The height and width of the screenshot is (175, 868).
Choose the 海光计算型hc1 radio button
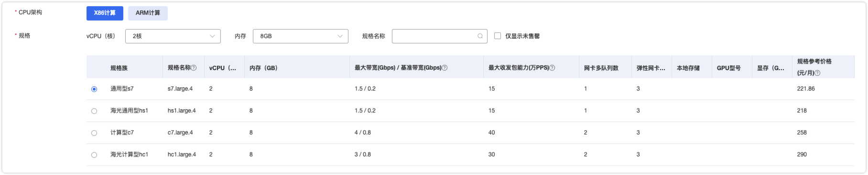(94, 155)
